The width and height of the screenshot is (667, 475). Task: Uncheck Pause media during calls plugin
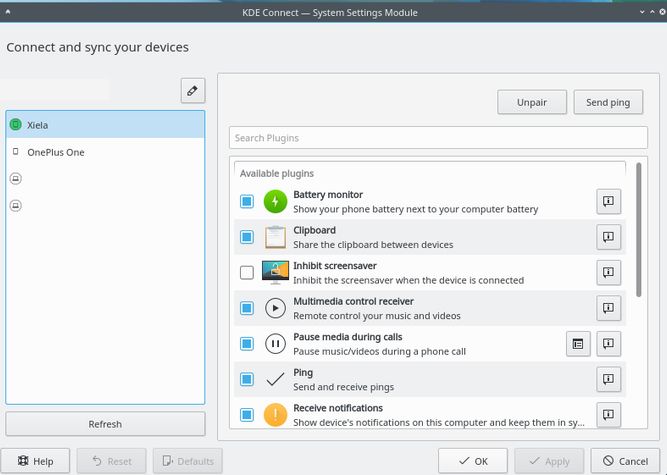tap(247, 344)
